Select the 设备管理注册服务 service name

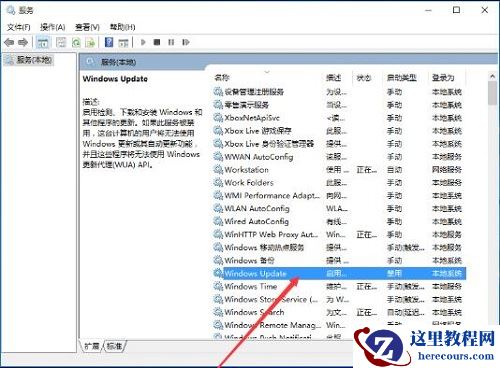254,92
